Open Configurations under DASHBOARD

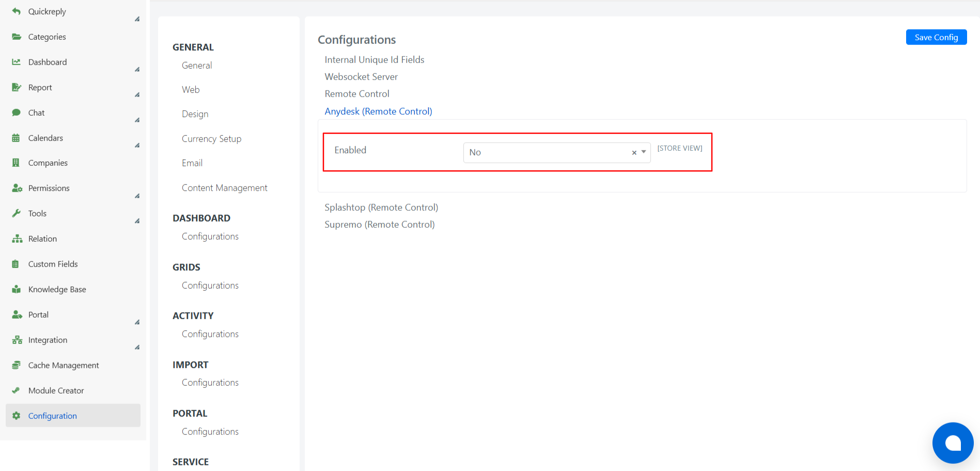(x=210, y=237)
